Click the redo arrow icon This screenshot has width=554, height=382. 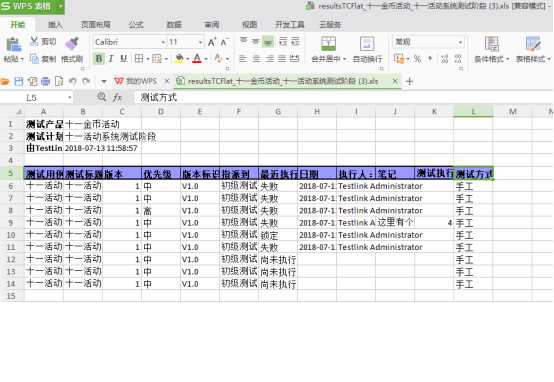pyautogui.click(x=86, y=82)
